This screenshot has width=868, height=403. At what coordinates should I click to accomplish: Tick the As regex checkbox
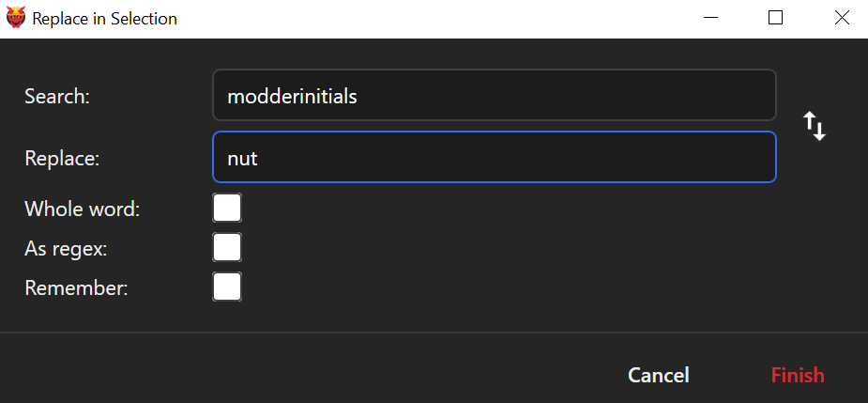[x=227, y=247]
